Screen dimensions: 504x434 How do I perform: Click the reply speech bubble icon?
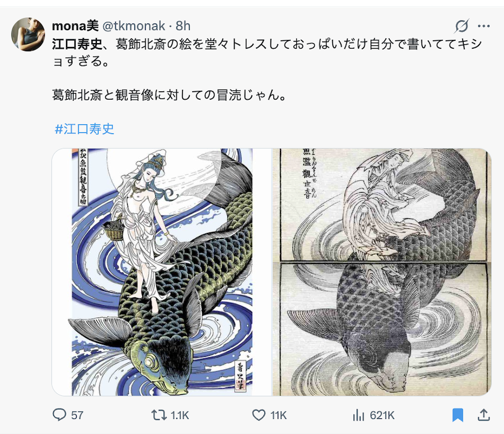point(59,415)
